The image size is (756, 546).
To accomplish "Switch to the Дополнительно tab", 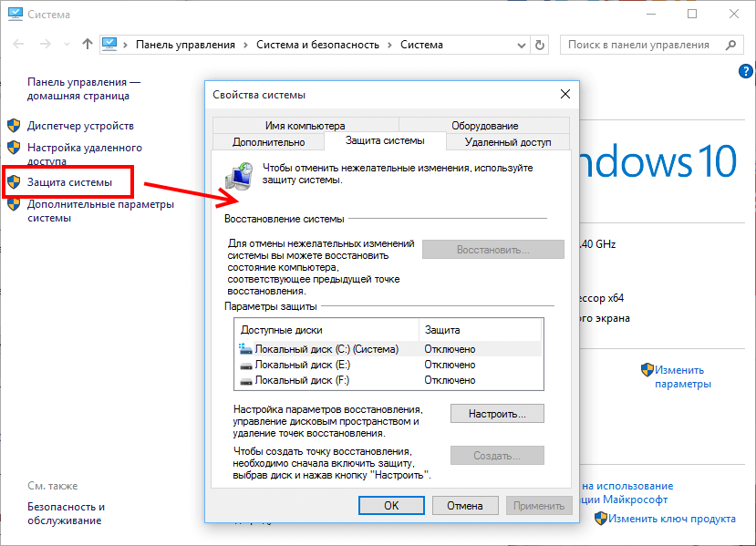I will click(x=268, y=142).
